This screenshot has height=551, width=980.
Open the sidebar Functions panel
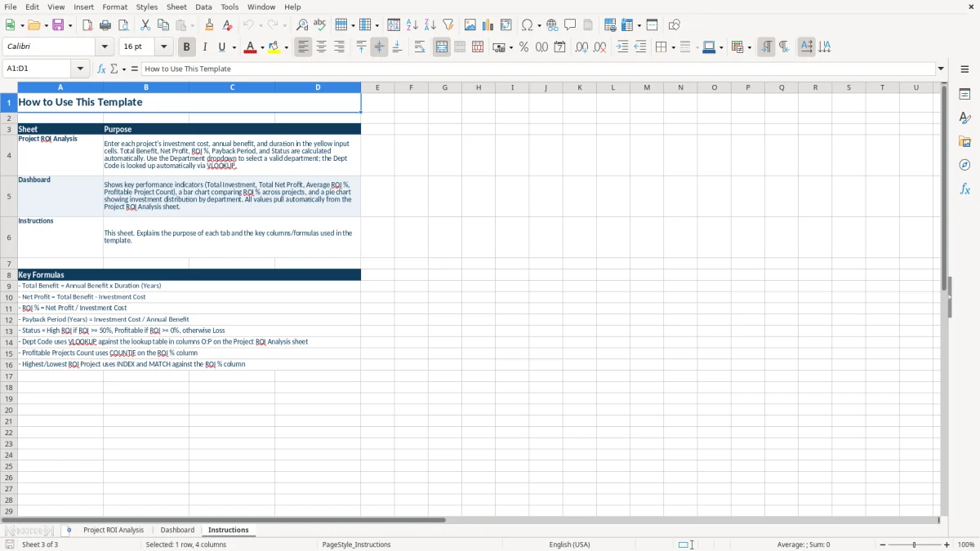pos(964,189)
